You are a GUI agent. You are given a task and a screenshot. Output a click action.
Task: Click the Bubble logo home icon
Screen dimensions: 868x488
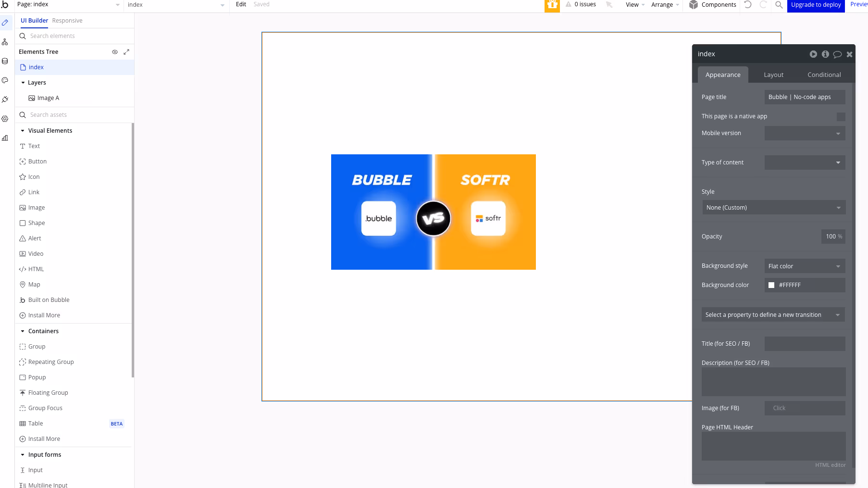5,4
